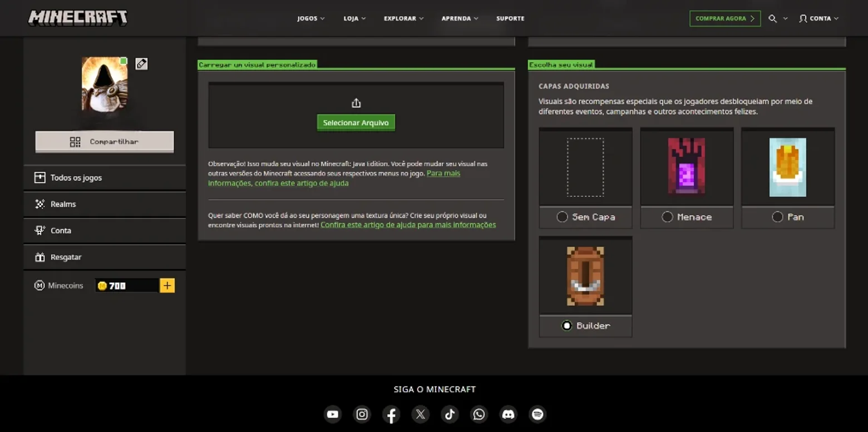The height and width of the screenshot is (432, 868).
Task: Select the Pan cape radio button
Action: (x=777, y=217)
